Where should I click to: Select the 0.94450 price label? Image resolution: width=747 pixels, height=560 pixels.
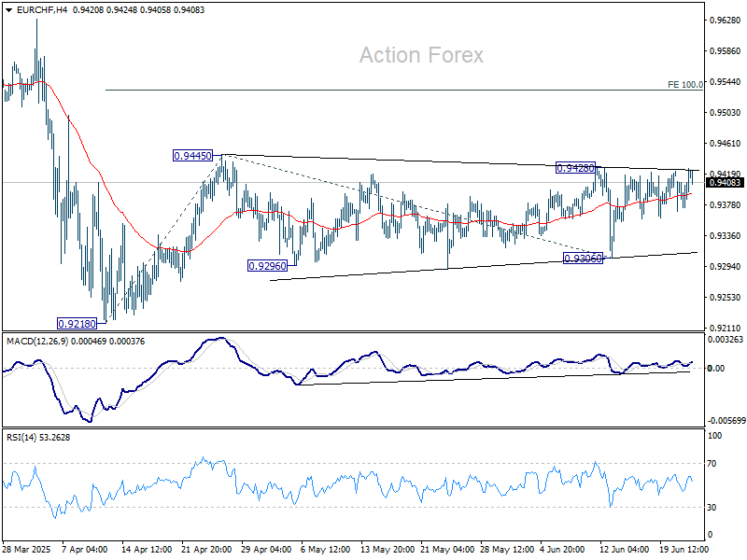pyautogui.click(x=192, y=156)
